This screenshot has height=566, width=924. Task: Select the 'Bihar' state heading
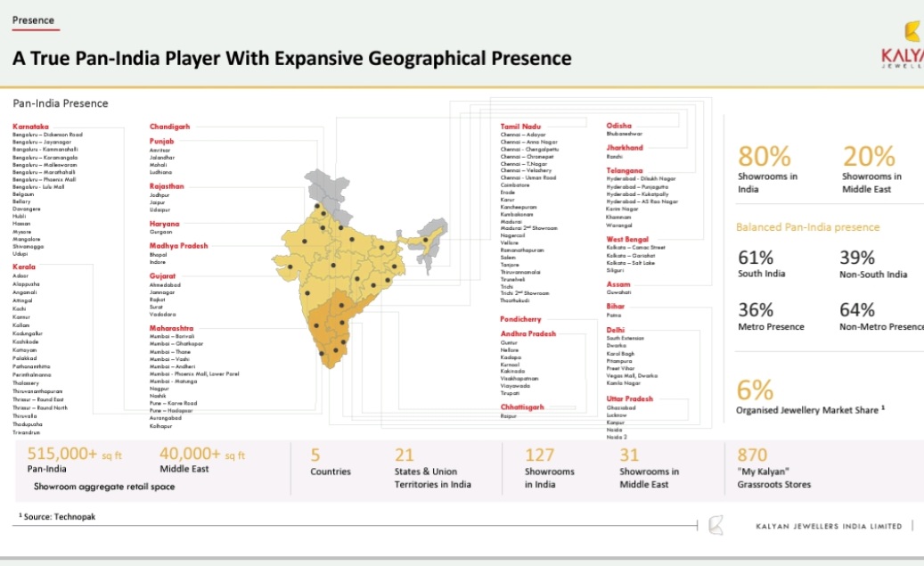click(615, 307)
